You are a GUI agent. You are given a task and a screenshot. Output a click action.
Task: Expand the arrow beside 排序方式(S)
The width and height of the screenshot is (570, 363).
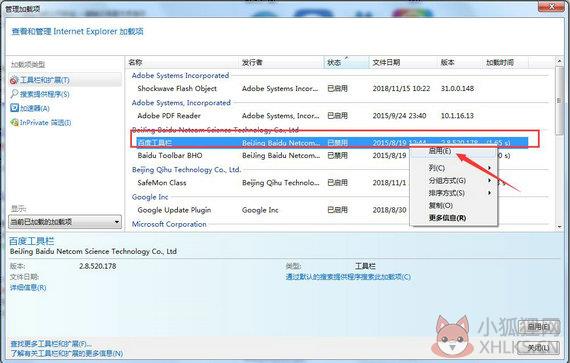[x=490, y=193]
